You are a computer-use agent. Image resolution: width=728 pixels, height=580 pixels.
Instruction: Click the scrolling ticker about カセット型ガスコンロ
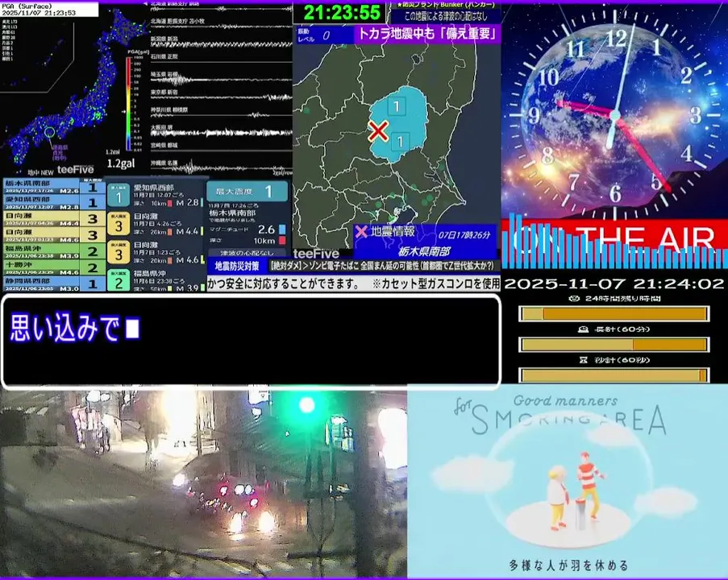(x=354, y=283)
